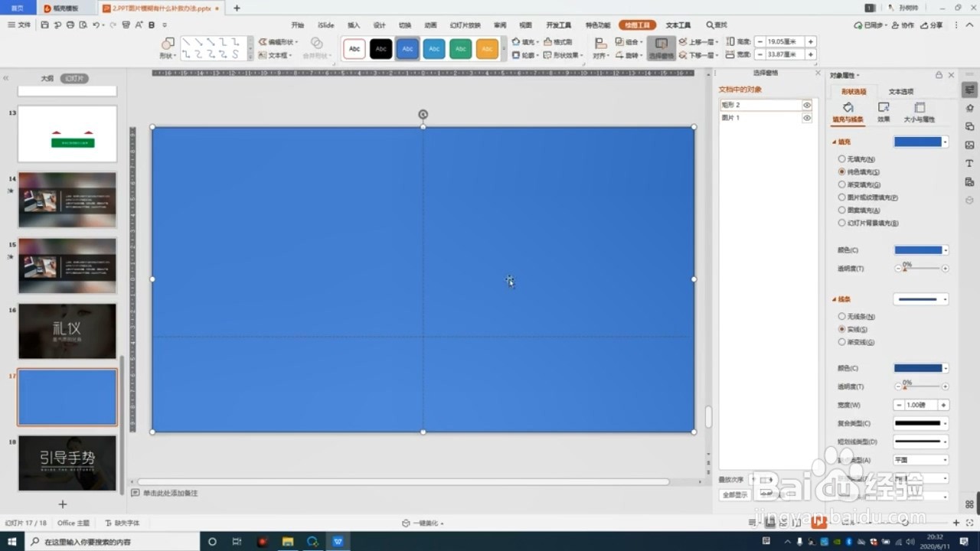980x551 pixels.
Task: Click the text 'T' icon in right sidebar
Action: point(970,163)
